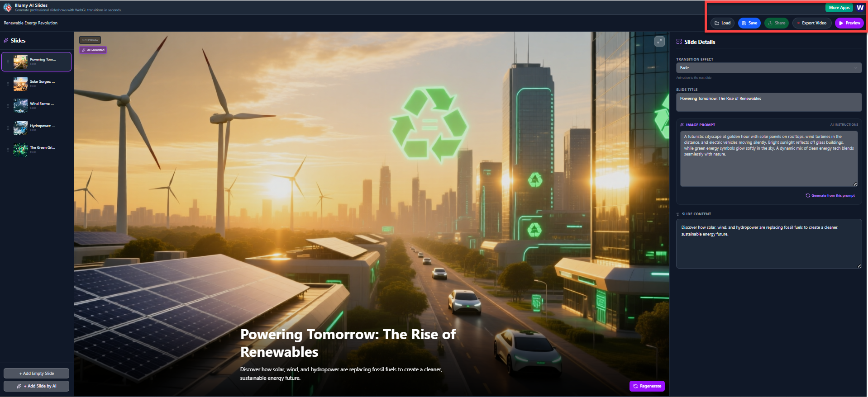This screenshot has height=397, width=868.
Task: Click the drag handle of the Wind Farms slide
Action: point(8,106)
